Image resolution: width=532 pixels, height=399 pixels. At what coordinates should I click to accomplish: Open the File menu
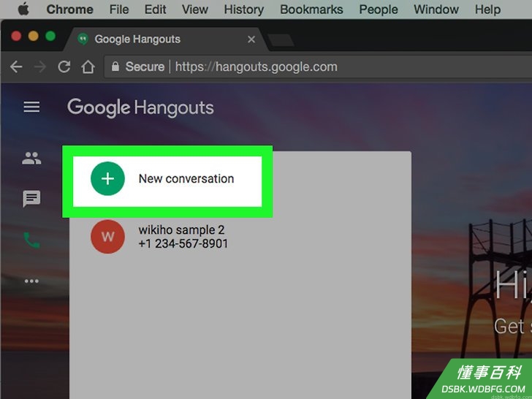tap(119, 9)
